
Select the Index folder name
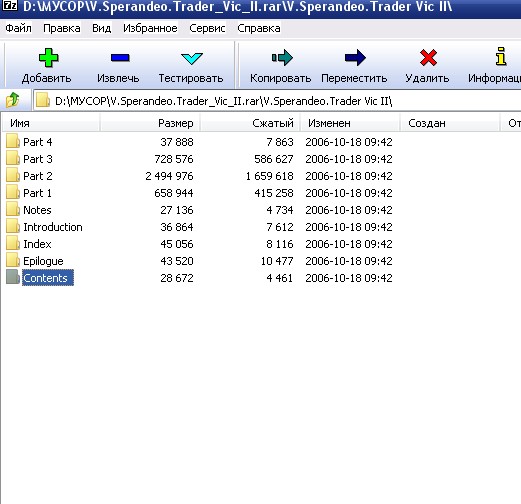pos(37,244)
